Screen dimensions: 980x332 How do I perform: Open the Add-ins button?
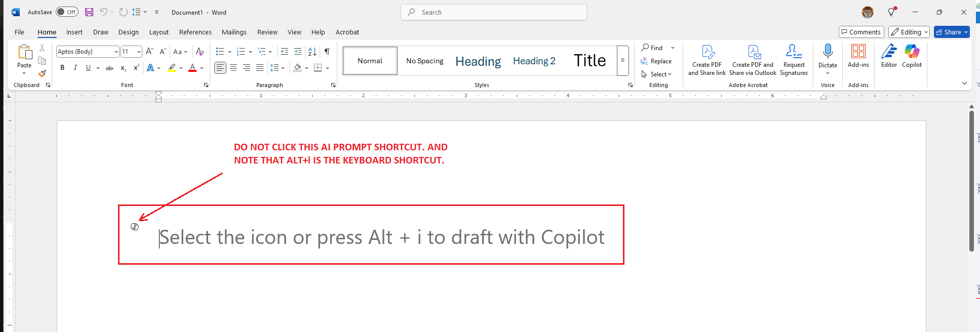click(858, 56)
